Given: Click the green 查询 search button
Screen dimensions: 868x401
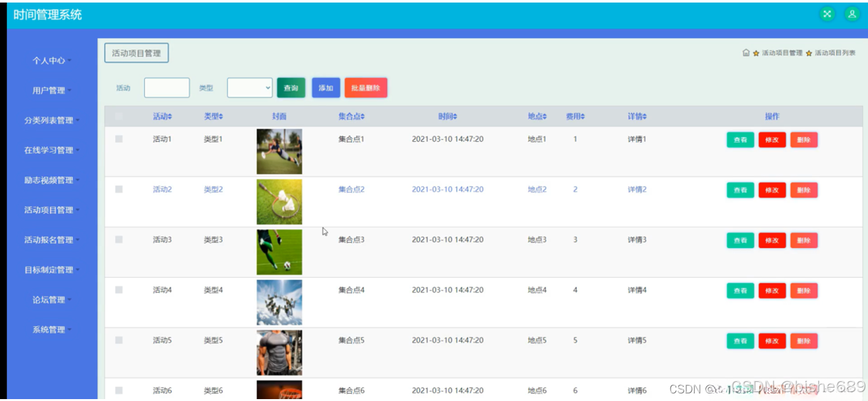Looking at the screenshot, I should pyautogui.click(x=291, y=88).
